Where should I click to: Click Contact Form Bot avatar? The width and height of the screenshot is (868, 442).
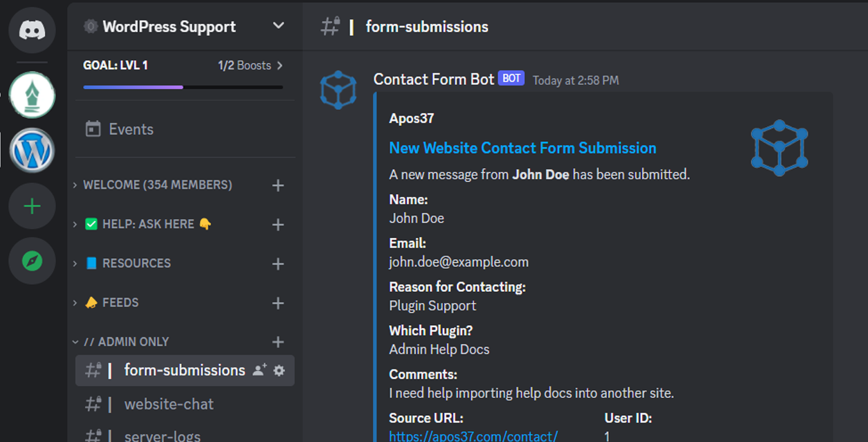[x=338, y=89]
